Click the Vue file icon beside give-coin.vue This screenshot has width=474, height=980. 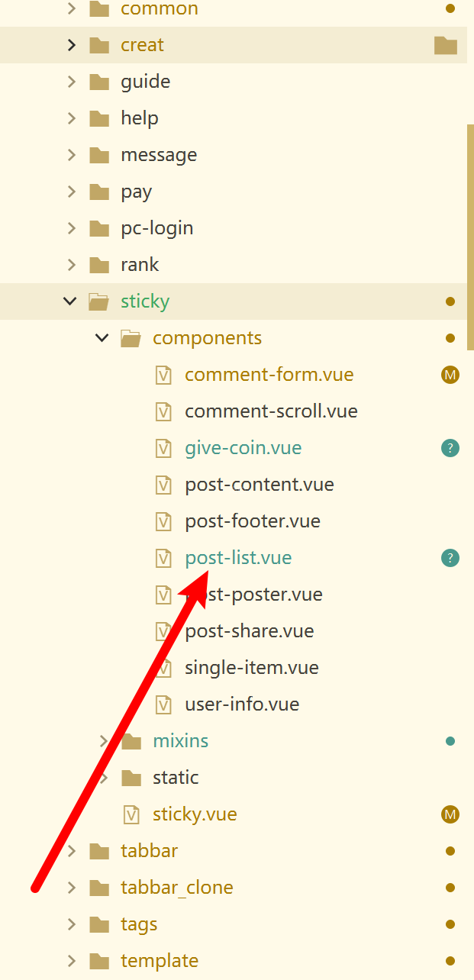163,448
